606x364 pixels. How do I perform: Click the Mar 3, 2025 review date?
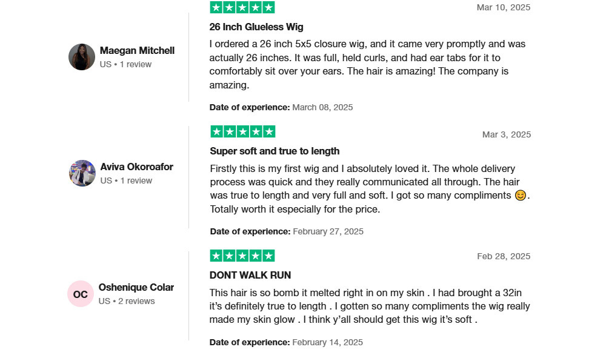pyautogui.click(x=506, y=134)
